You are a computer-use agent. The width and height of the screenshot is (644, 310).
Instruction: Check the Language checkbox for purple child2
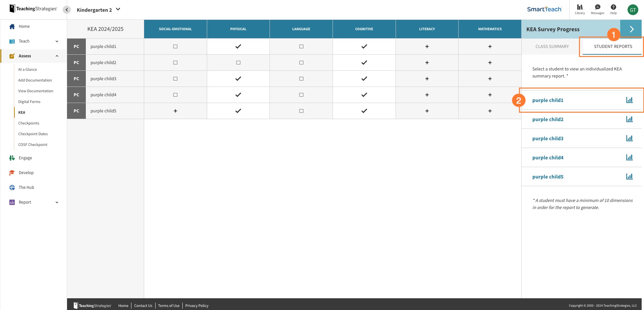301,62
